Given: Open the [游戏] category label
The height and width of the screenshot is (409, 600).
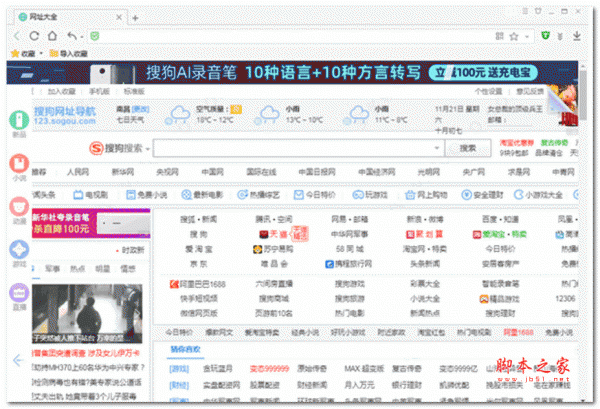Looking at the screenshot, I should (179, 369).
